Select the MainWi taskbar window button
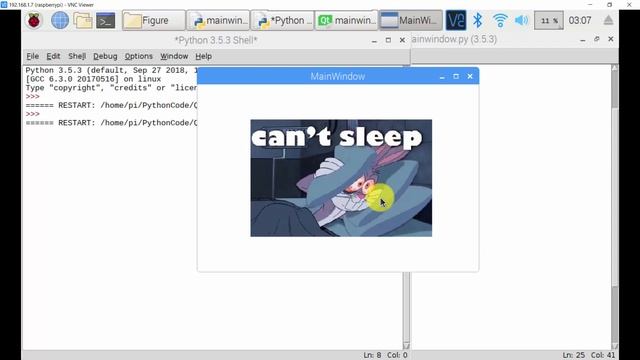The image size is (640, 360). click(x=411, y=20)
